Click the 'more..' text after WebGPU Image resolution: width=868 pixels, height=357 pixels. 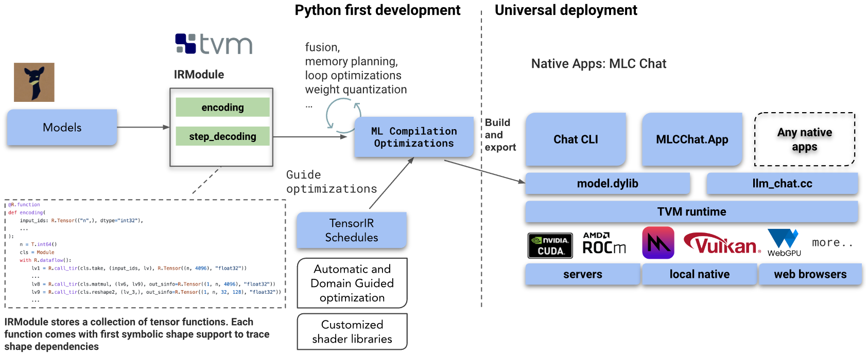pyautogui.click(x=832, y=243)
